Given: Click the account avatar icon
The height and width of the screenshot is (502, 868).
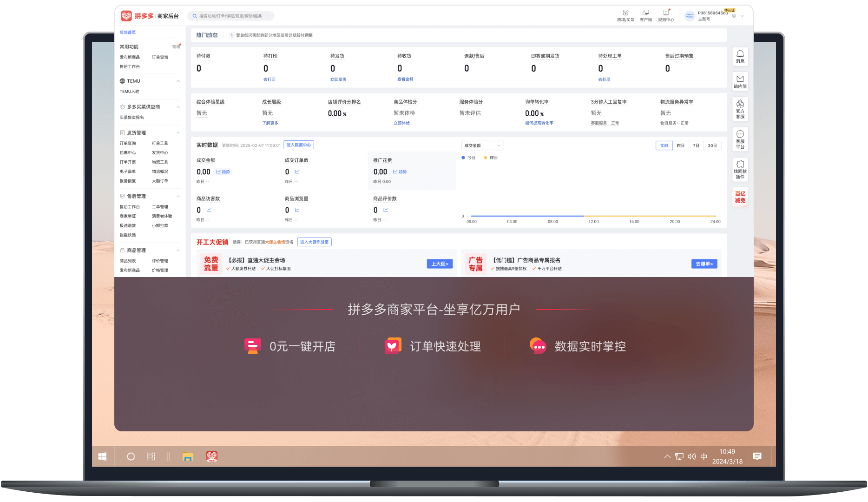Looking at the screenshot, I should coord(690,16).
